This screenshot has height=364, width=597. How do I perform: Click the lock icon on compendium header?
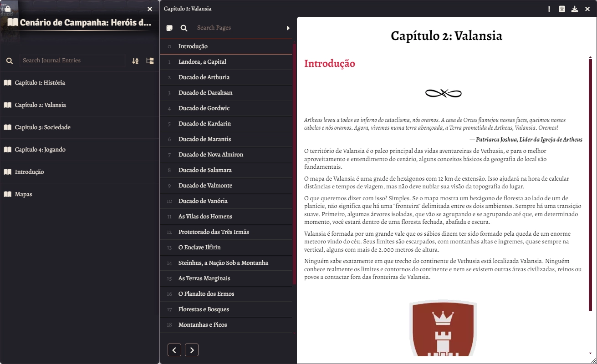pos(8,9)
